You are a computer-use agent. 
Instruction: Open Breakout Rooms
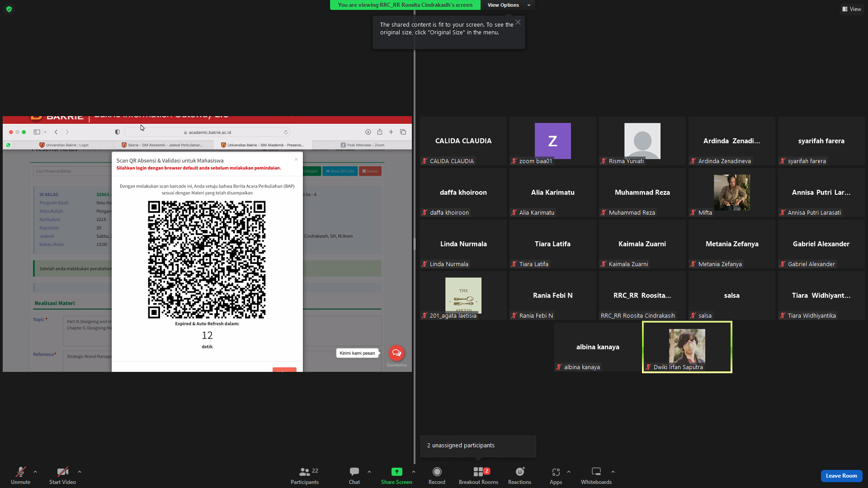(478, 475)
